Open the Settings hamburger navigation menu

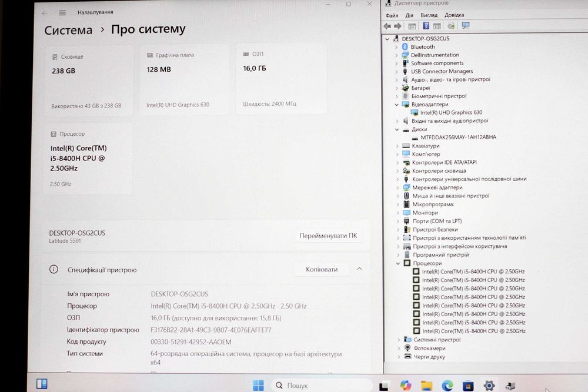point(62,13)
